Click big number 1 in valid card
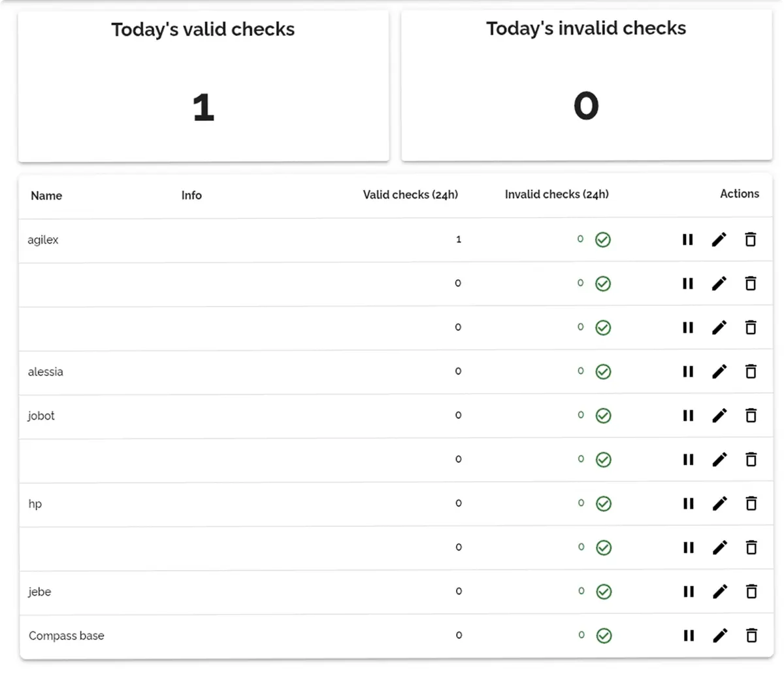The width and height of the screenshot is (784, 676). pos(203,108)
